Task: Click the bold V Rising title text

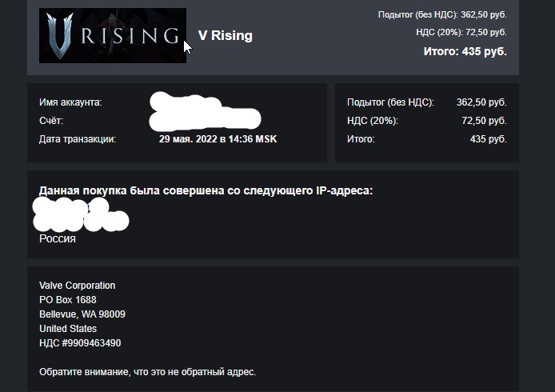Action: click(x=225, y=35)
